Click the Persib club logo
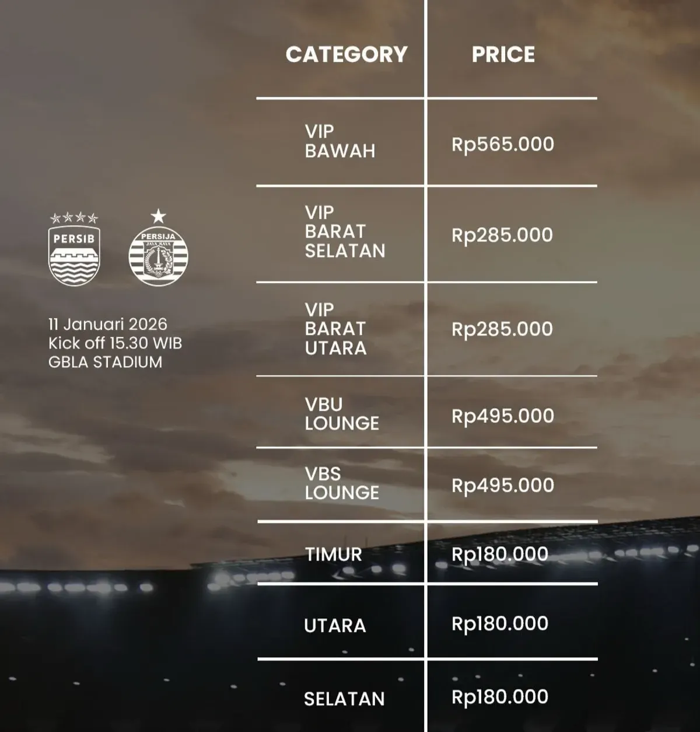This screenshot has width=700, height=732. tap(74, 256)
